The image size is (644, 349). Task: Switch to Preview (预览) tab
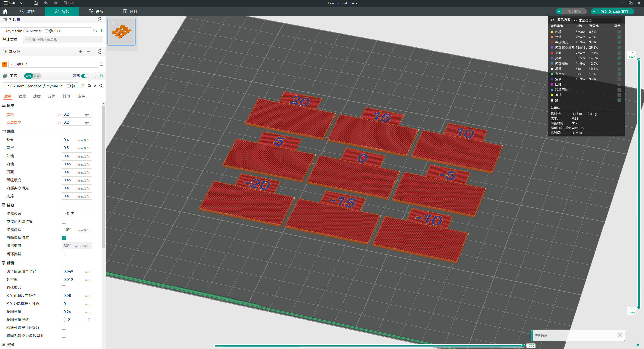pos(62,11)
